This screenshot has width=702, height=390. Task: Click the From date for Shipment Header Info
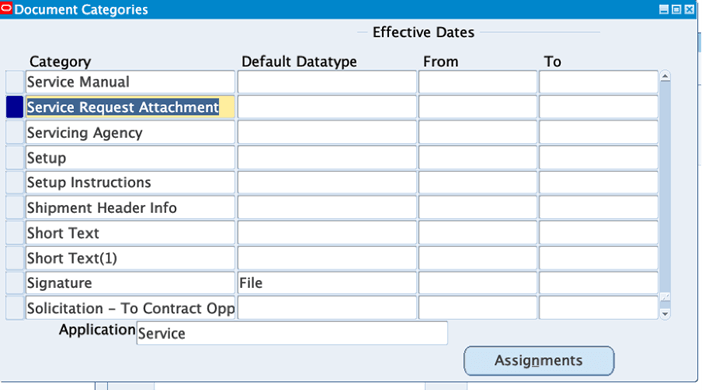pyautogui.click(x=478, y=208)
